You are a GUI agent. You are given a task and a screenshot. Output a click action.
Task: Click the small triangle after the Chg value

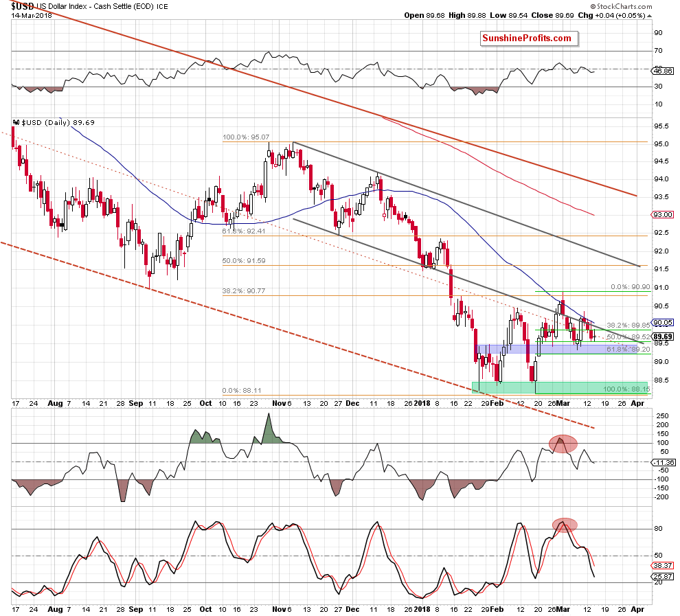pyautogui.click(x=650, y=16)
